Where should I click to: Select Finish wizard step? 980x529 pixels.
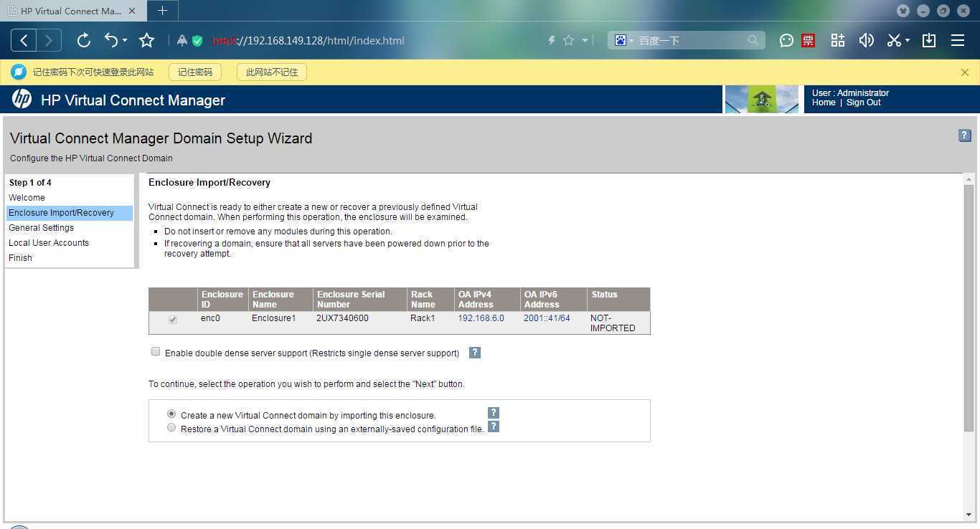click(x=20, y=258)
